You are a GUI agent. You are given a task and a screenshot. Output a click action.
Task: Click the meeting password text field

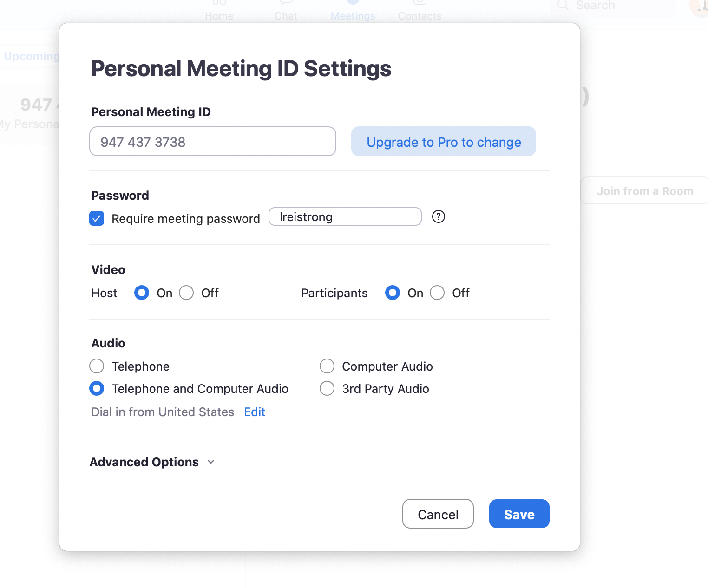click(x=345, y=217)
